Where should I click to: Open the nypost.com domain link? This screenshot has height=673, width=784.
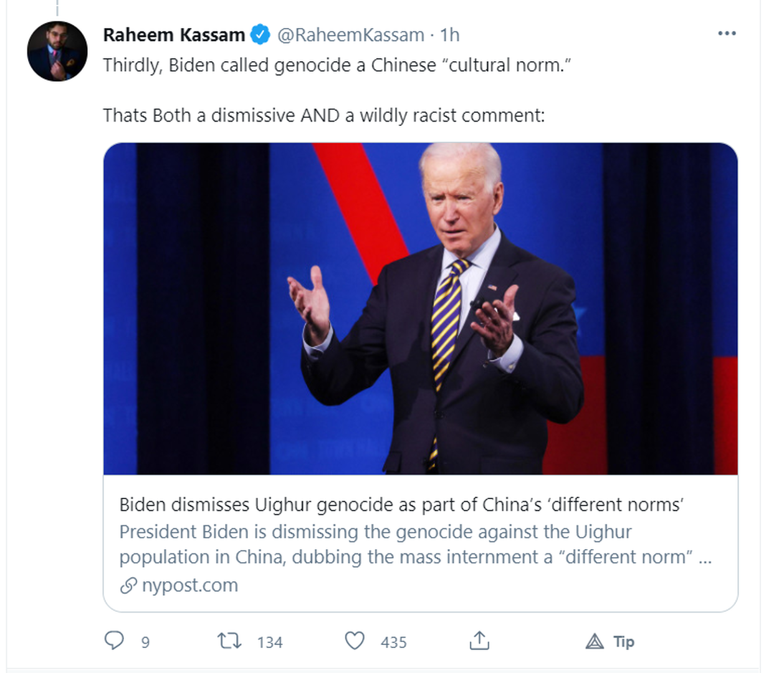[190, 586]
